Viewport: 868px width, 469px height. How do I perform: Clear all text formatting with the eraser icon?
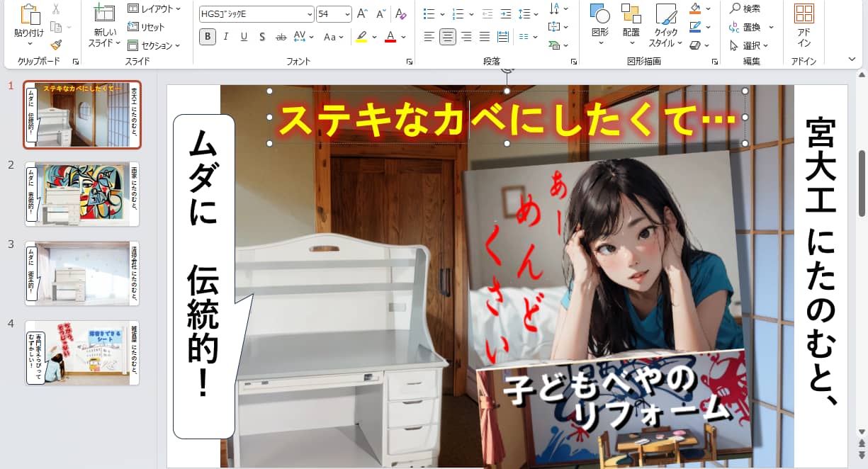coord(401,14)
